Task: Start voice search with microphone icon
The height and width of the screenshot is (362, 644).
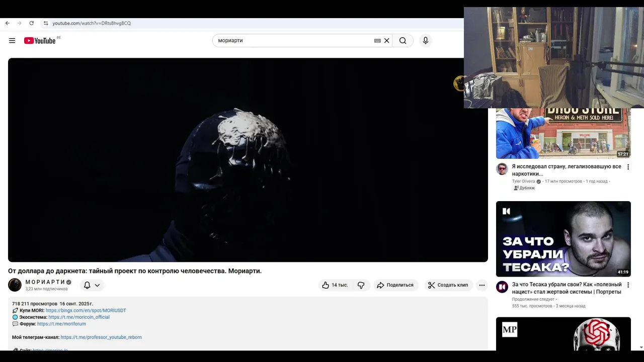Action: [426, 41]
